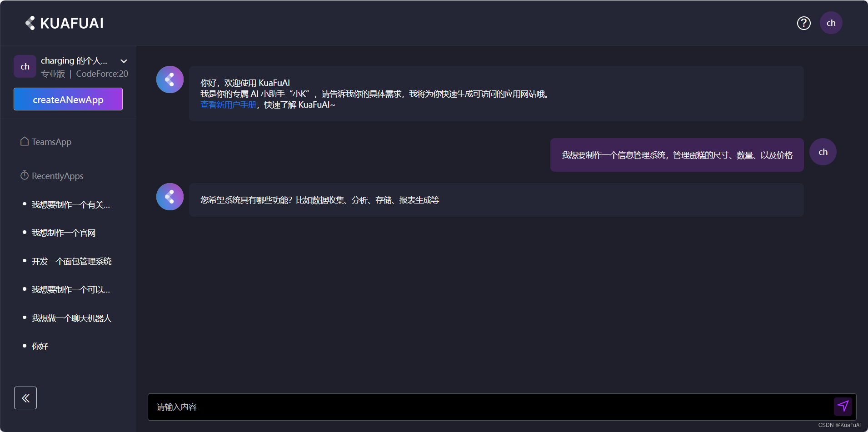Open the help question mark icon
The width and height of the screenshot is (868, 432).
(x=803, y=23)
